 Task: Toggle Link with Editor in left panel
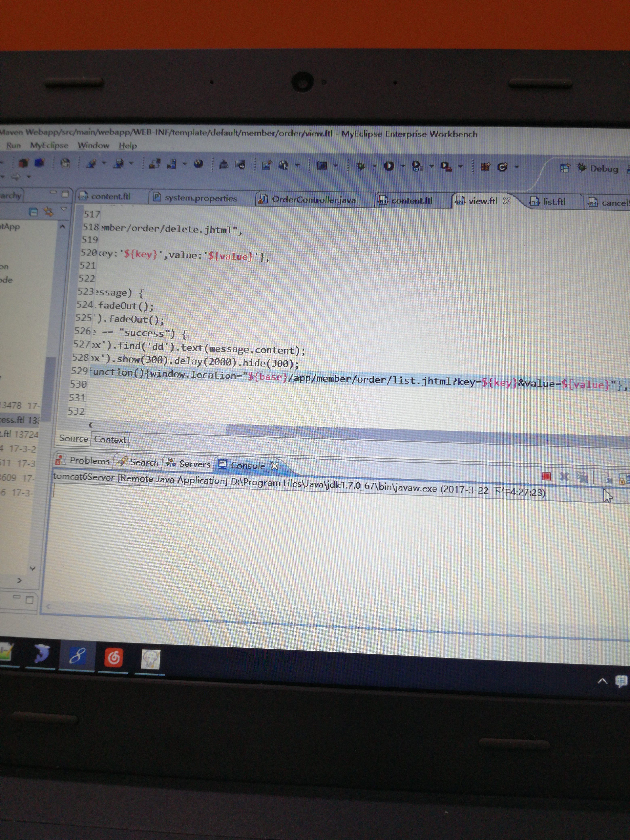pos(49,212)
